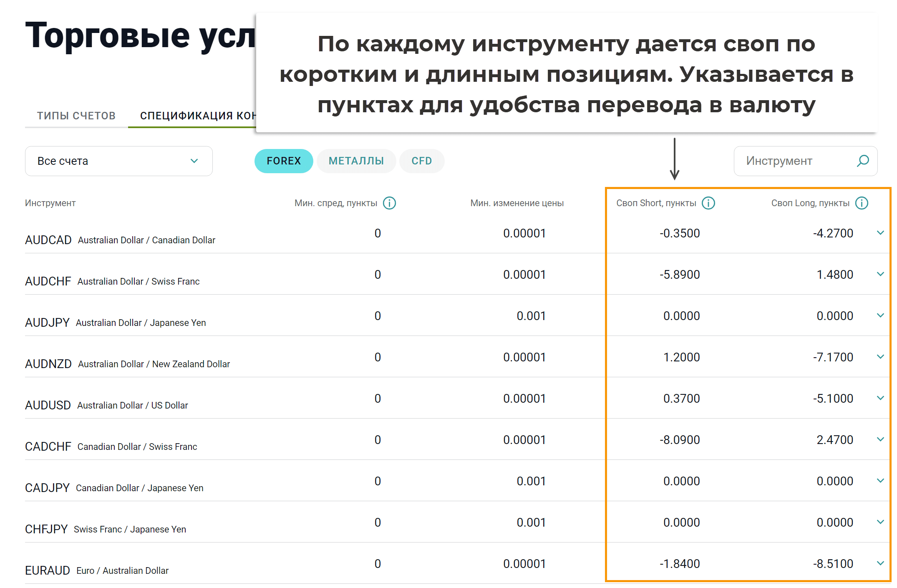The image size is (897, 588).
Task: Expand the AUDCAD row details
Action: pos(880,233)
